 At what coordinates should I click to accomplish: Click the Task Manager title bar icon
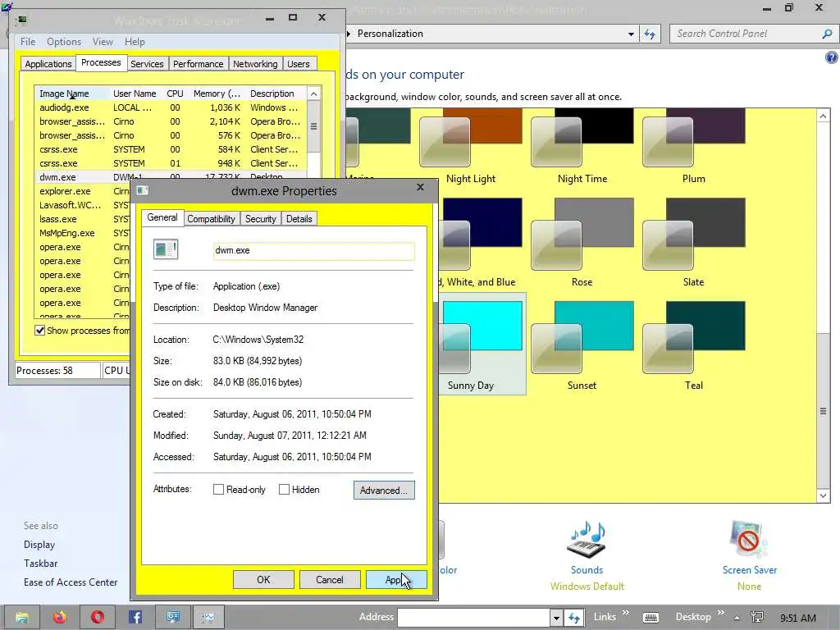[x=21, y=21]
